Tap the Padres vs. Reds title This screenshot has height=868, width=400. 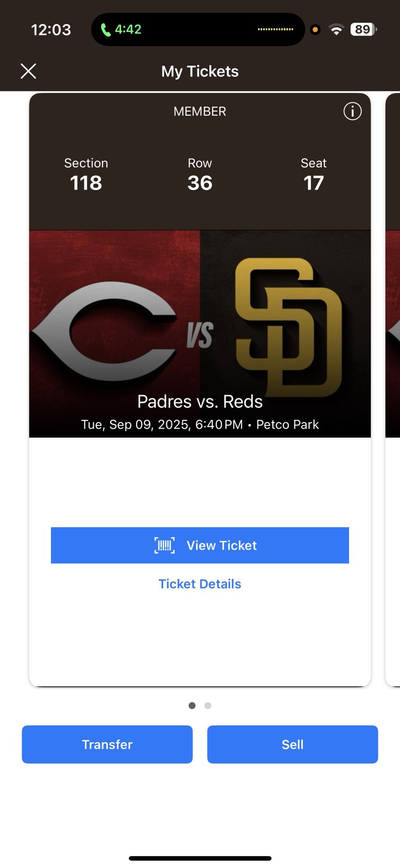[x=200, y=401]
